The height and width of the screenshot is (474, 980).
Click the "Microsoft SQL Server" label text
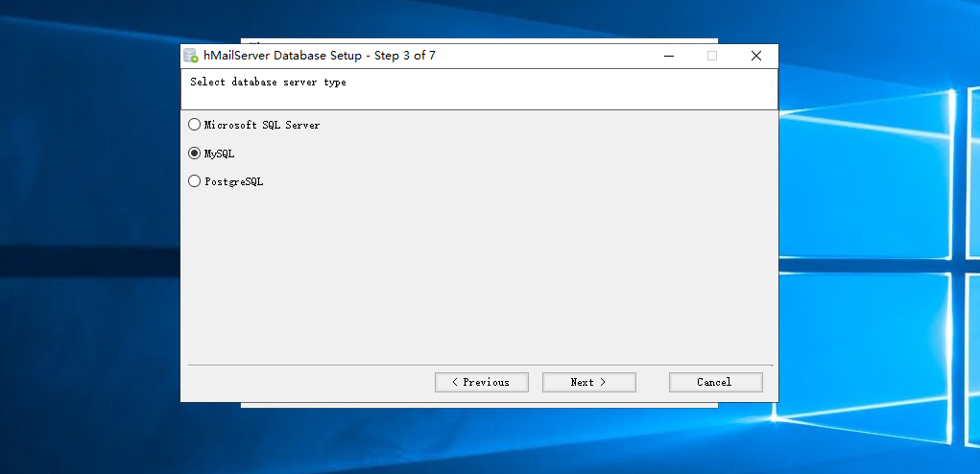click(x=261, y=125)
